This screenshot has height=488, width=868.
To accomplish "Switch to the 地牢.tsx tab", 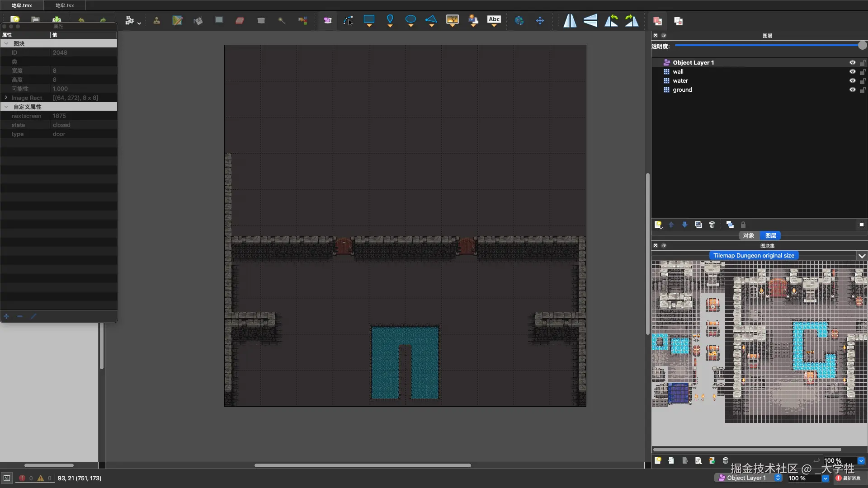I will 65,5.
